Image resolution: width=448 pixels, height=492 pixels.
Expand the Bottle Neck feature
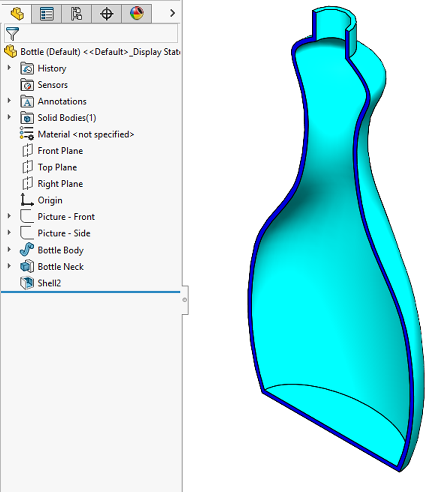(9, 266)
